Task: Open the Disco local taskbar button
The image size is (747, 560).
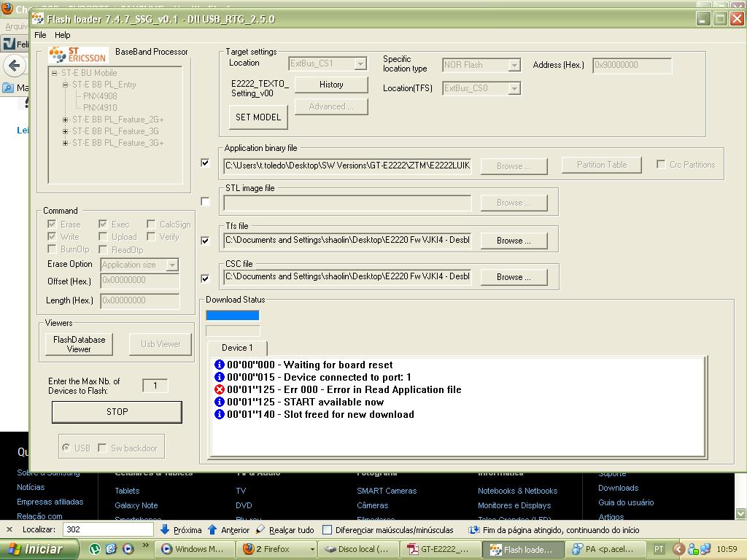Action: (357, 549)
